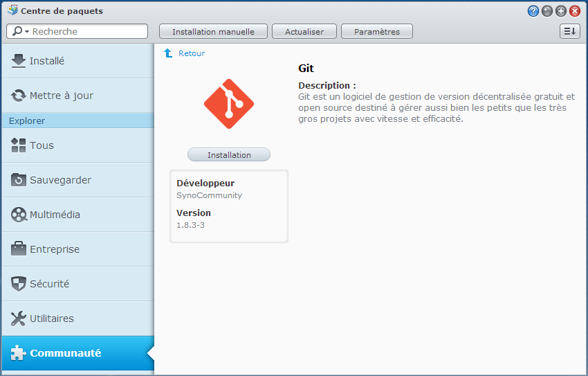Open the help question mark icon
Viewport: 588px width, 376px height.
tap(533, 11)
